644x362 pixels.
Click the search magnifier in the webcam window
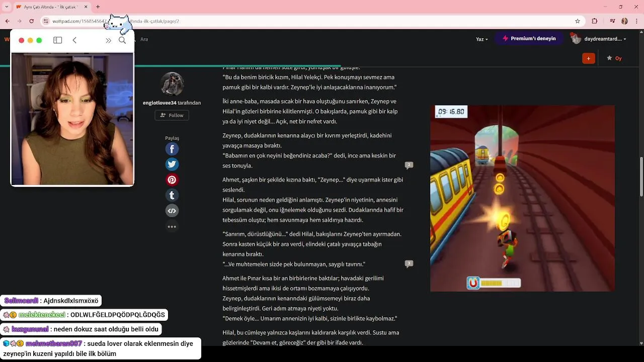tap(122, 40)
